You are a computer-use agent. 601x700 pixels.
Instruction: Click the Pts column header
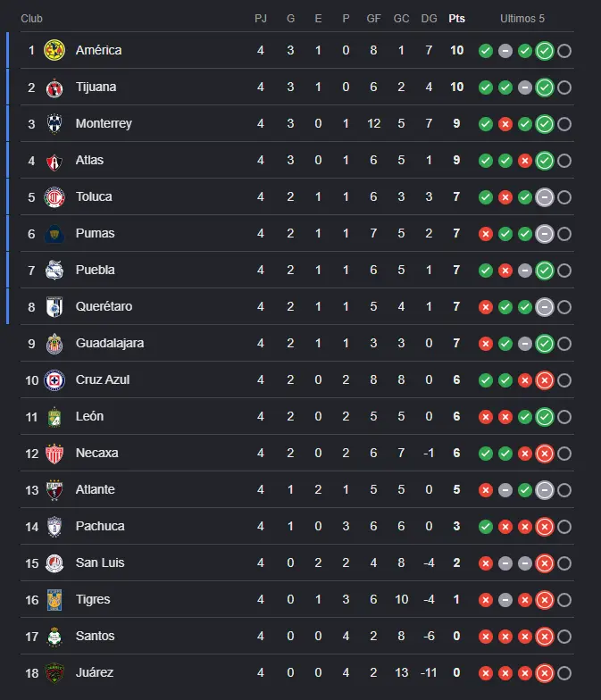pyautogui.click(x=457, y=18)
